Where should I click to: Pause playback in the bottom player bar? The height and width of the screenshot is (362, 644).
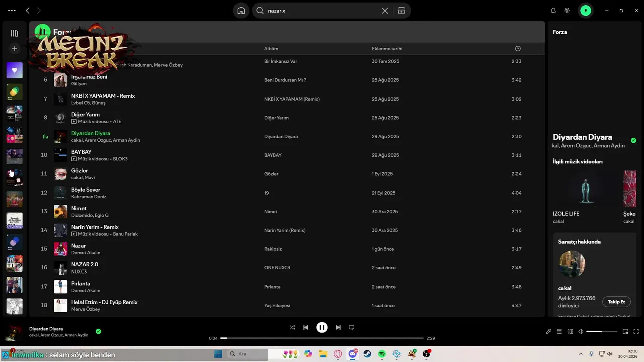[322, 327]
